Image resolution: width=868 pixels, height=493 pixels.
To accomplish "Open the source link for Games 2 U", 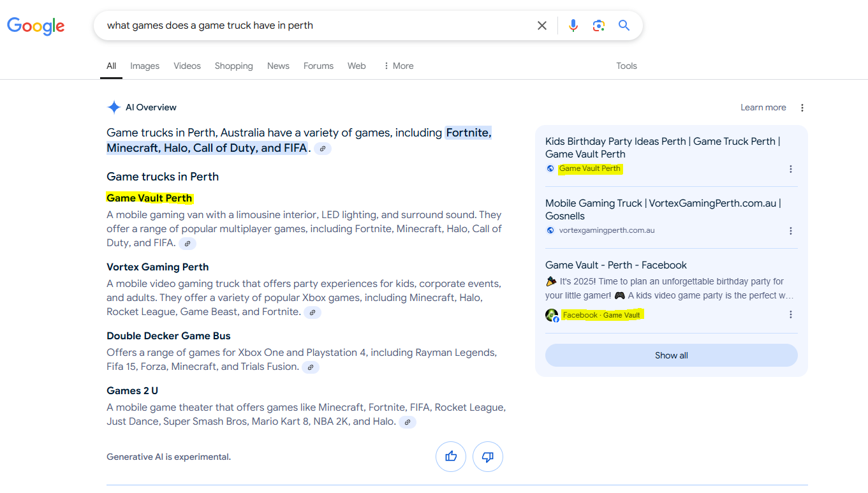I will coord(408,422).
